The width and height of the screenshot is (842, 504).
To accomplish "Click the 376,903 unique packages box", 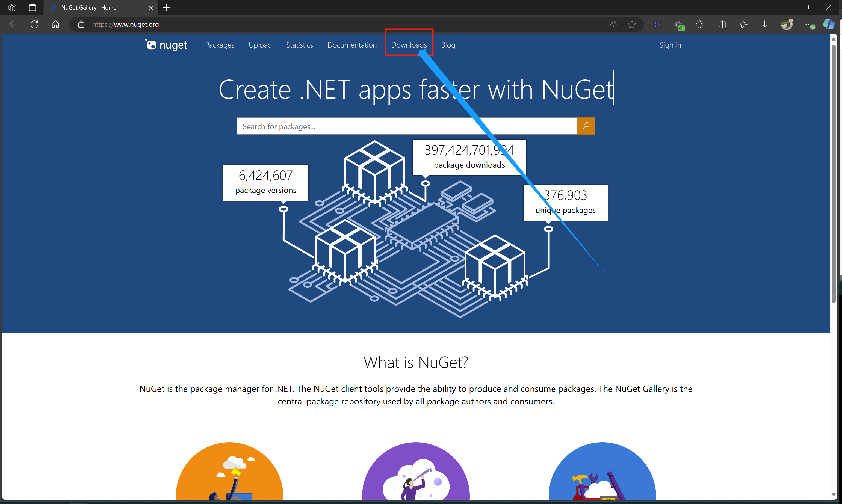I will pyautogui.click(x=566, y=203).
